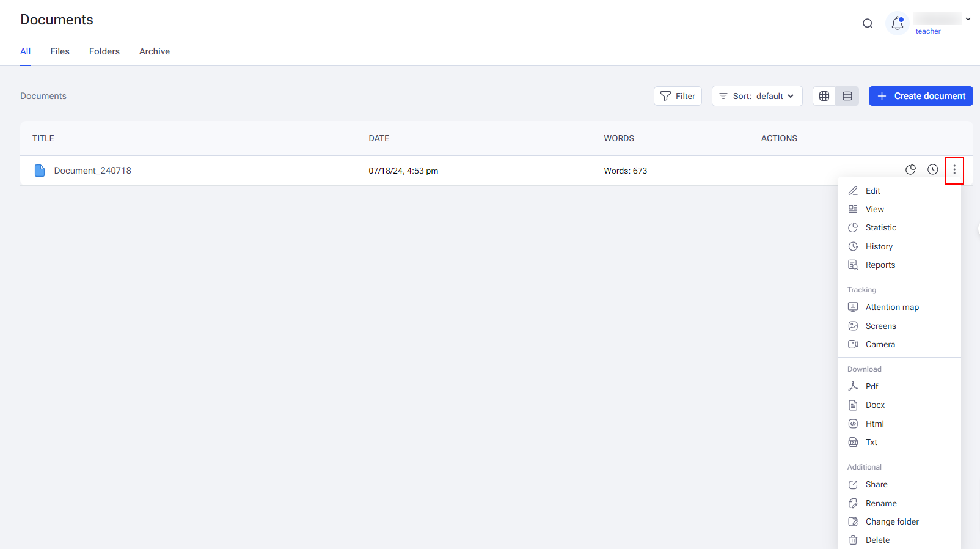Image resolution: width=980 pixels, height=549 pixels.
Task: Go to the Archive tab
Action: coord(155,51)
